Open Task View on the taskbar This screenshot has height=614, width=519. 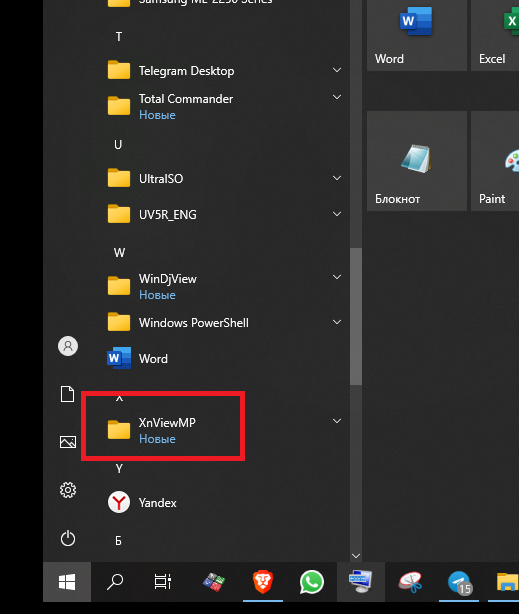point(163,582)
